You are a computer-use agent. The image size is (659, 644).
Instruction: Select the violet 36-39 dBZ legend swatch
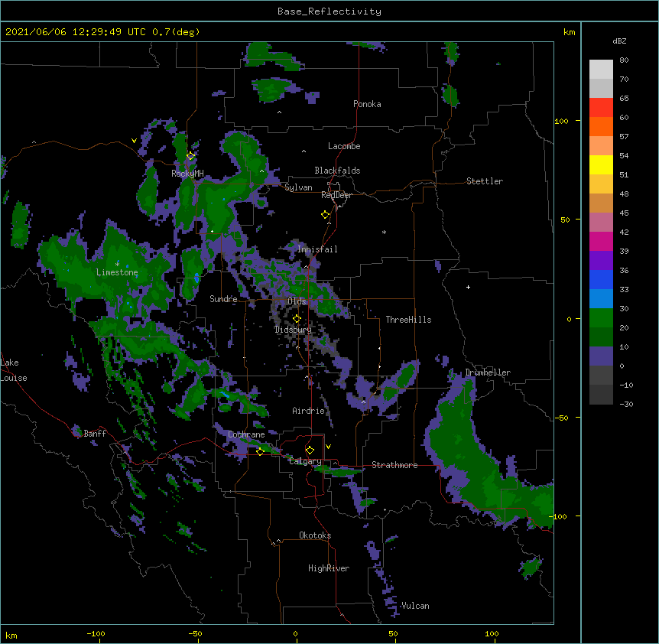pyautogui.click(x=601, y=261)
